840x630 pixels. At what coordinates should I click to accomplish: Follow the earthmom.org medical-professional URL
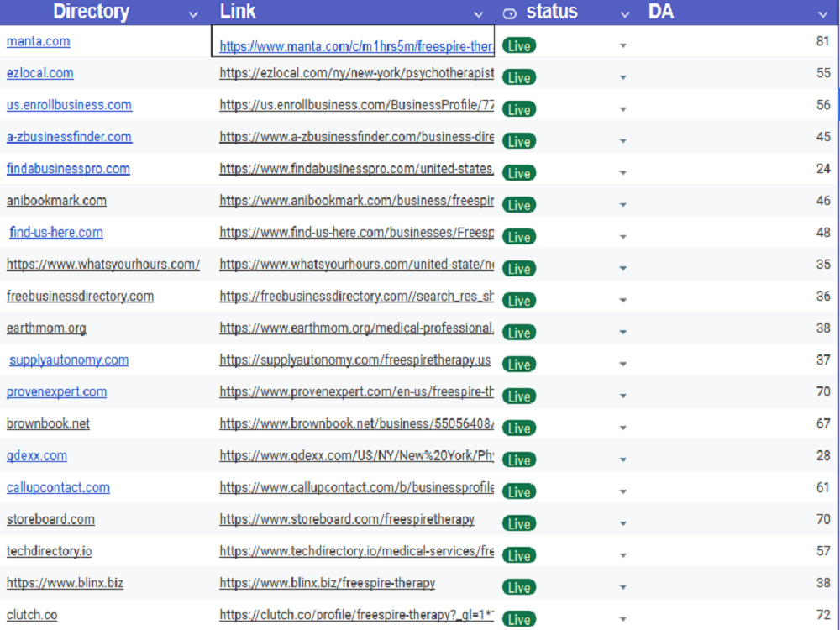coord(356,328)
